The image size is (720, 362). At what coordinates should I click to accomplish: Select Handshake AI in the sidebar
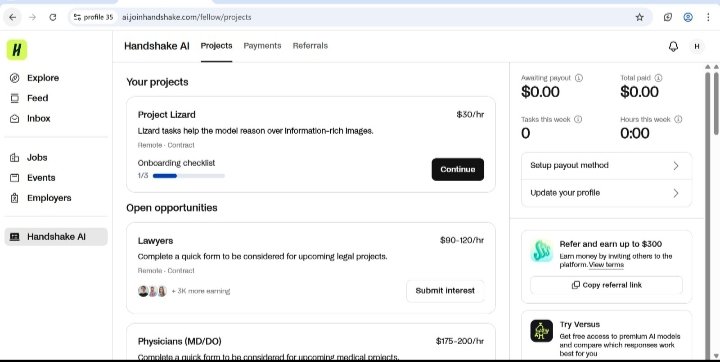click(x=56, y=237)
